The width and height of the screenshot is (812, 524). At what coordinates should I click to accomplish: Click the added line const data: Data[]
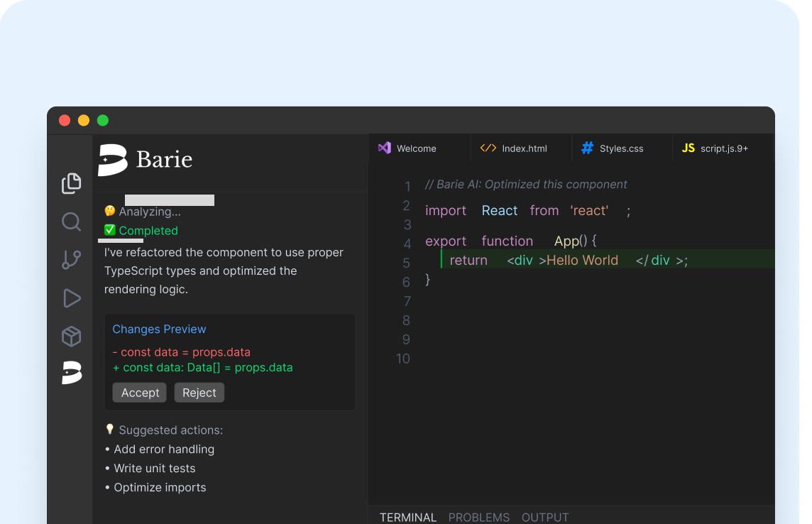click(x=202, y=368)
